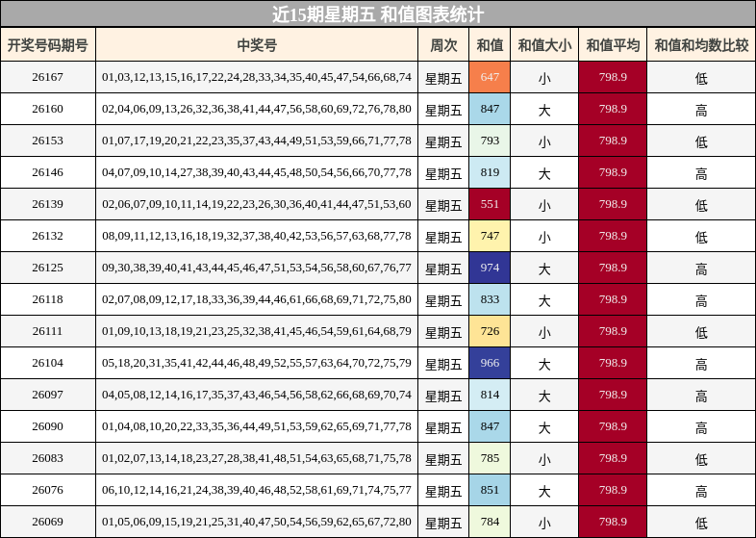This screenshot has width=756, height=538.
Task: Click issue number 26139
Action: click(x=48, y=204)
